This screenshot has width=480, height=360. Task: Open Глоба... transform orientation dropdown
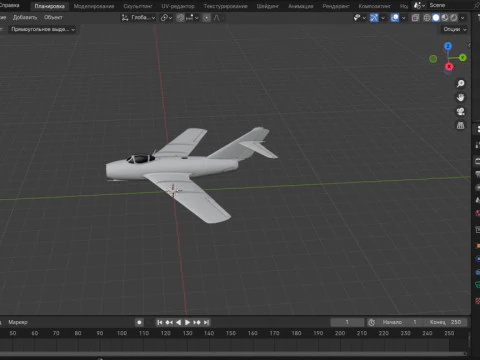(x=138, y=18)
